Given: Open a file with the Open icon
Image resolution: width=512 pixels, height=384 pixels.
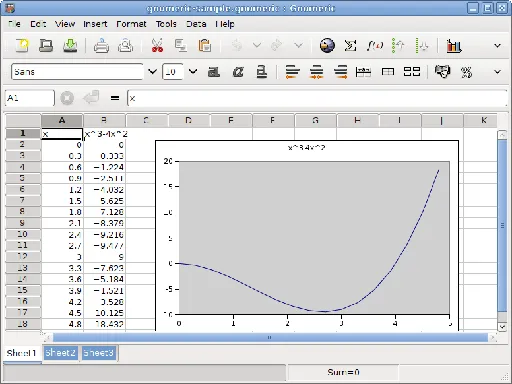Looking at the screenshot, I should pos(46,45).
